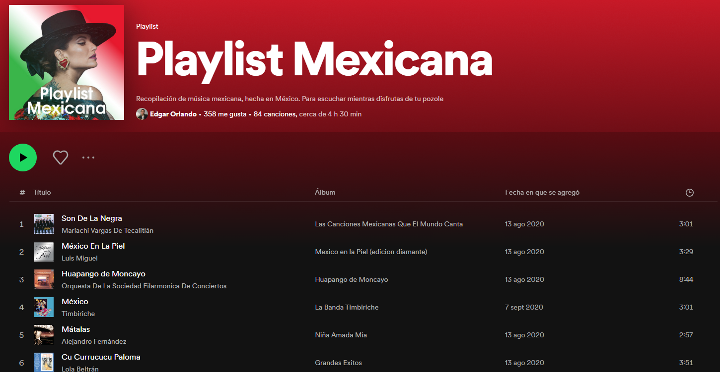Open artist Alejandro Fernández
The height and width of the screenshot is (372, 720).
[x=94, y=342]
